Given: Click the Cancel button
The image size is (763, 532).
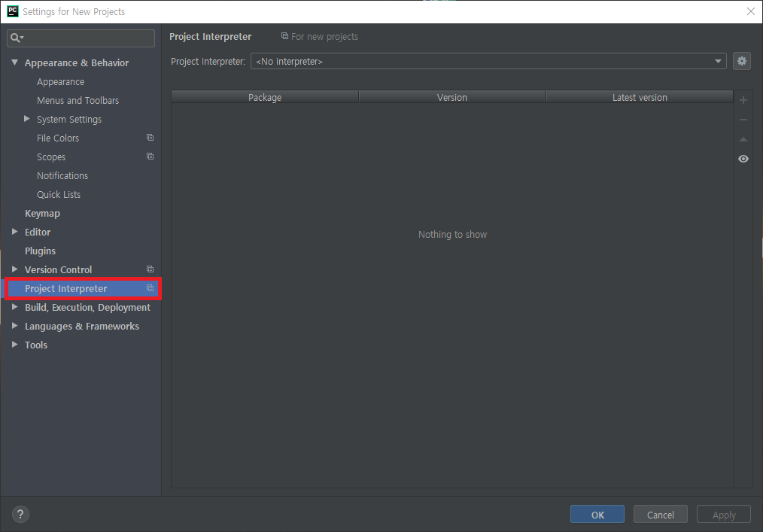Looking at the screenshot, I should coord(661,515).
